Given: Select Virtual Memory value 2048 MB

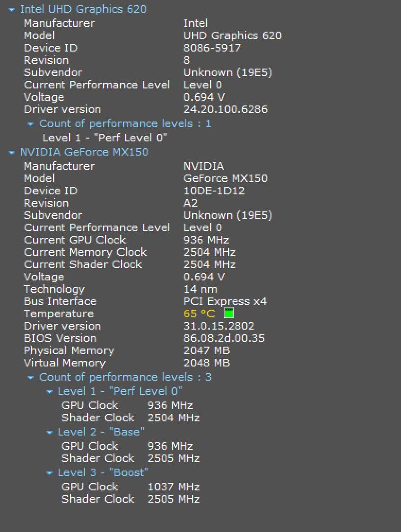Looking at the screenshot, I should (x=207, y=363).
